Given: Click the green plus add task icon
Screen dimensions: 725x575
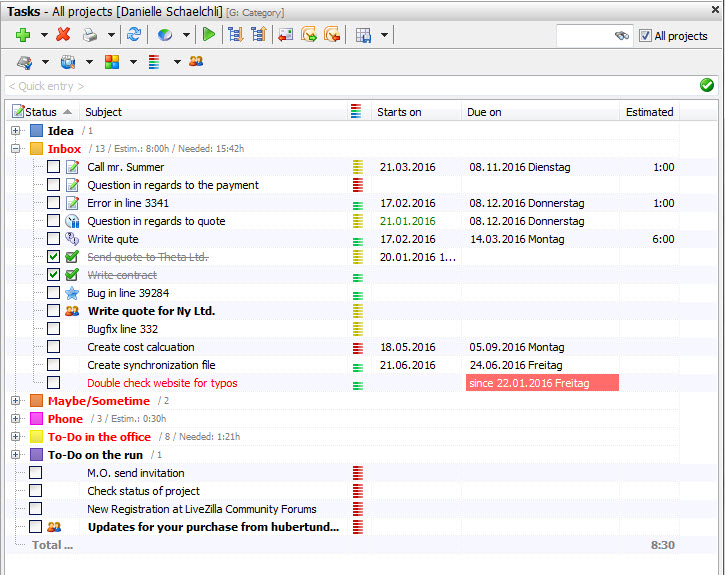Looking at the screenshot, I should point(23,35).
